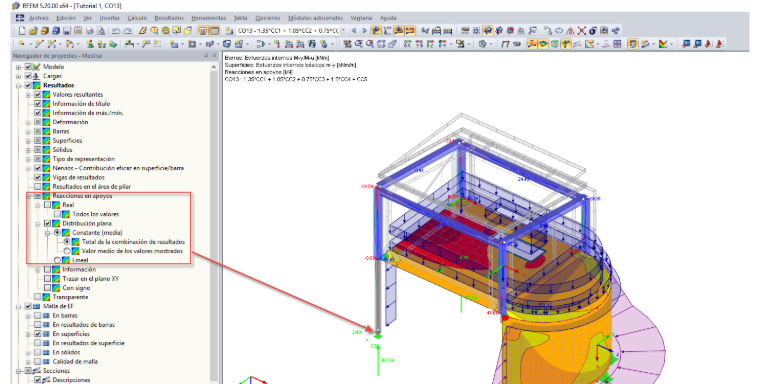
Task: Collapse the Distribución plana node
Action: pyautogui.click(x=38, y=224)
